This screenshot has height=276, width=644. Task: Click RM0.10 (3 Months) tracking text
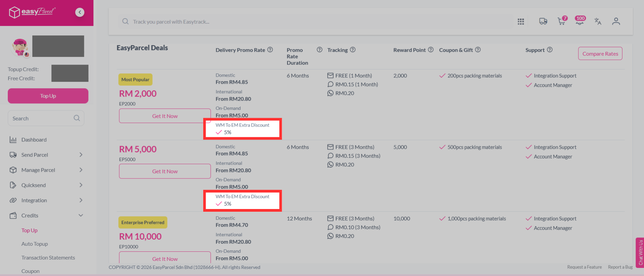tap(358, 227)
